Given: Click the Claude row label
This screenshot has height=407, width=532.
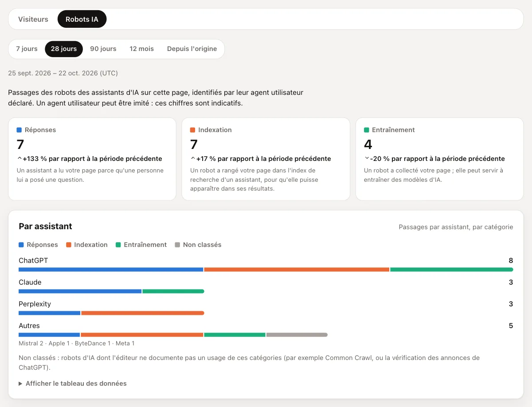Looking at the screenshot, I should click(30, 282).
